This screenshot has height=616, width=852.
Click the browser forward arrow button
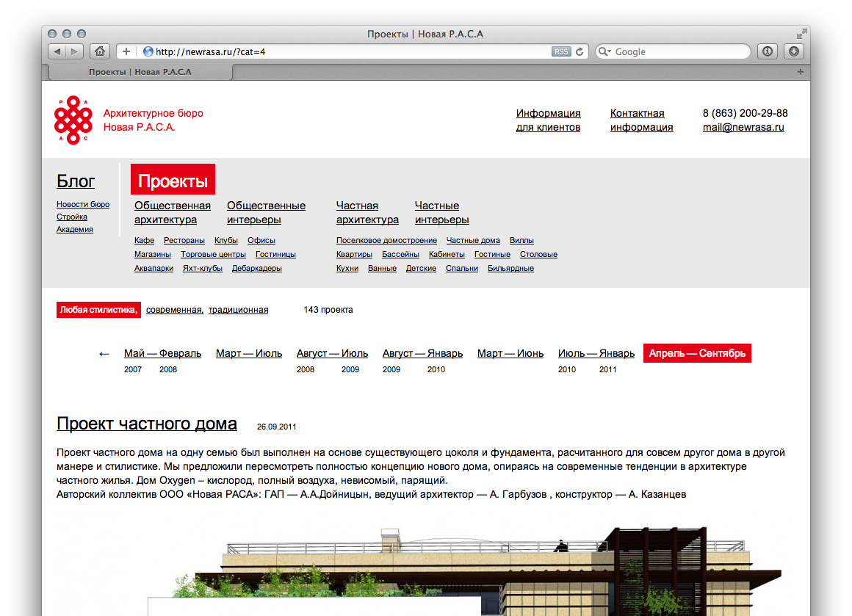tap(75, 51)
